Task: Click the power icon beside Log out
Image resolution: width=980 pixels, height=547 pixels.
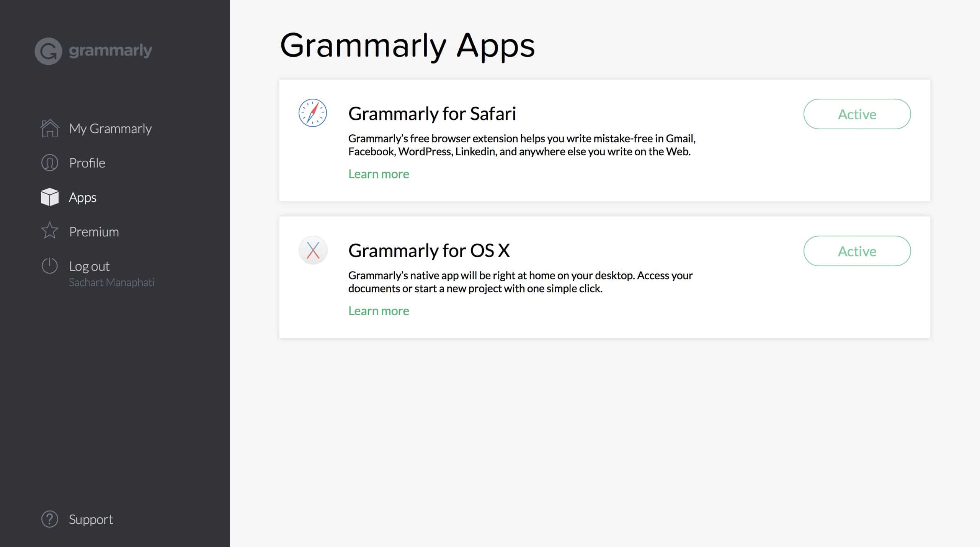Action: click(x=49, y=266)
